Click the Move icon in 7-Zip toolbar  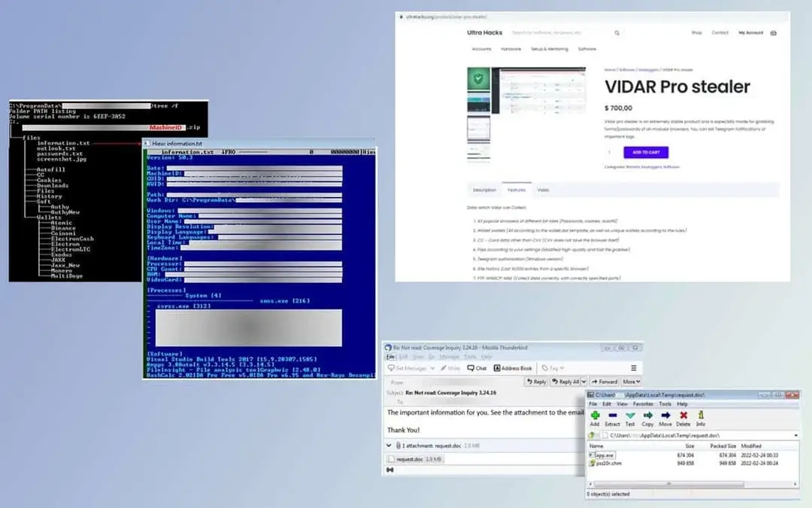pyautogui.click(x=665, y=415)
